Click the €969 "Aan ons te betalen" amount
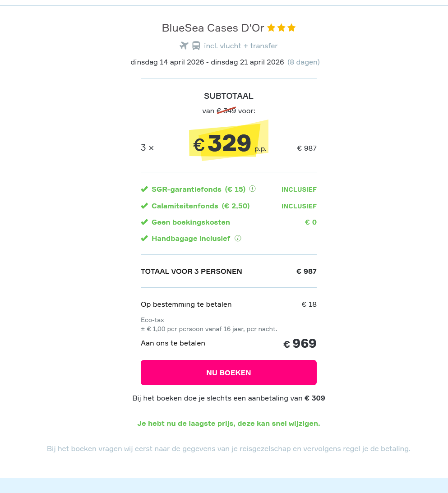 pyautogui.click(x=300, y=343)
